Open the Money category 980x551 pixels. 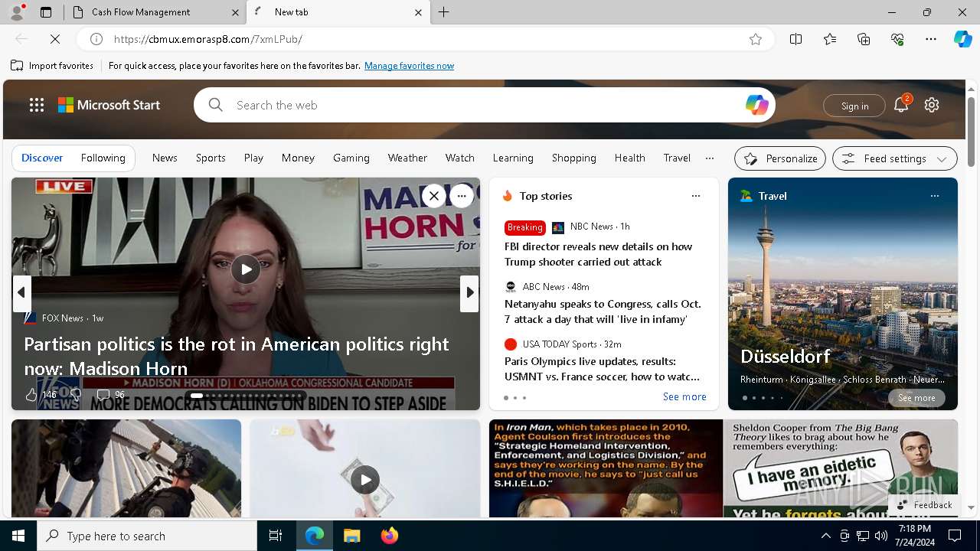(x=298, y=158)
